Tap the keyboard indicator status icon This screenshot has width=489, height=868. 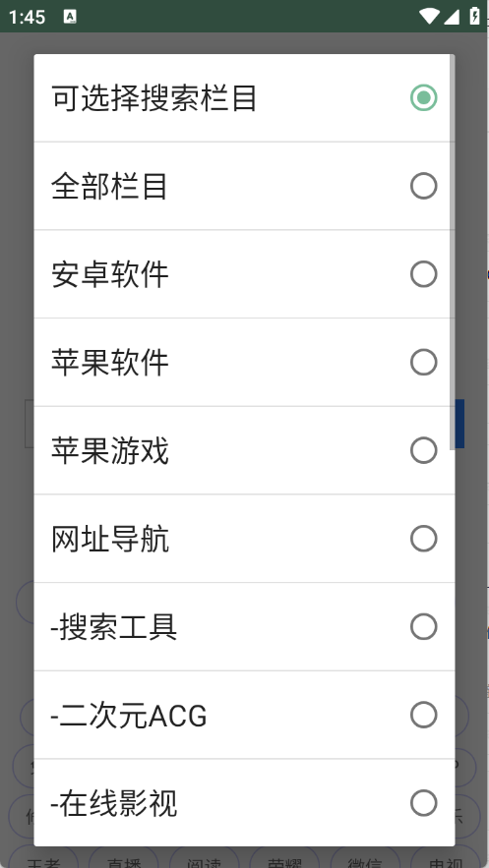pos(70,17)
